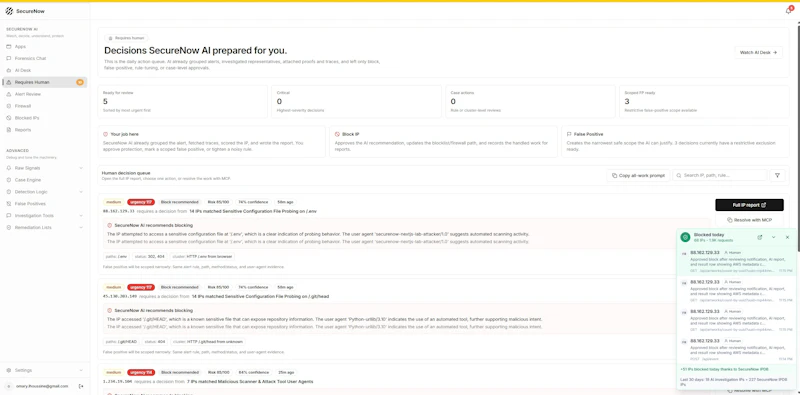The width and height of the screenshot is (800, 395).
Task: Open the Full IP report button
Action: pyautogui.click(x=749, y=205)
